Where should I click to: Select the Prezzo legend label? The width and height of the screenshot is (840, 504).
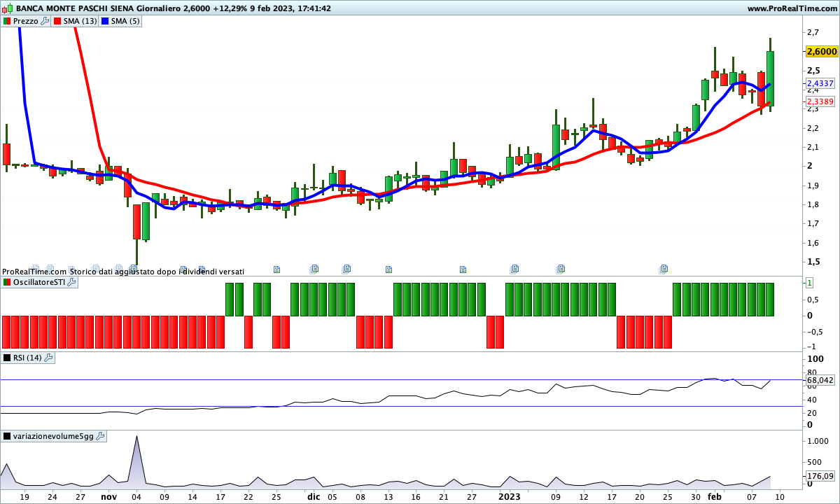pos(26,21)
